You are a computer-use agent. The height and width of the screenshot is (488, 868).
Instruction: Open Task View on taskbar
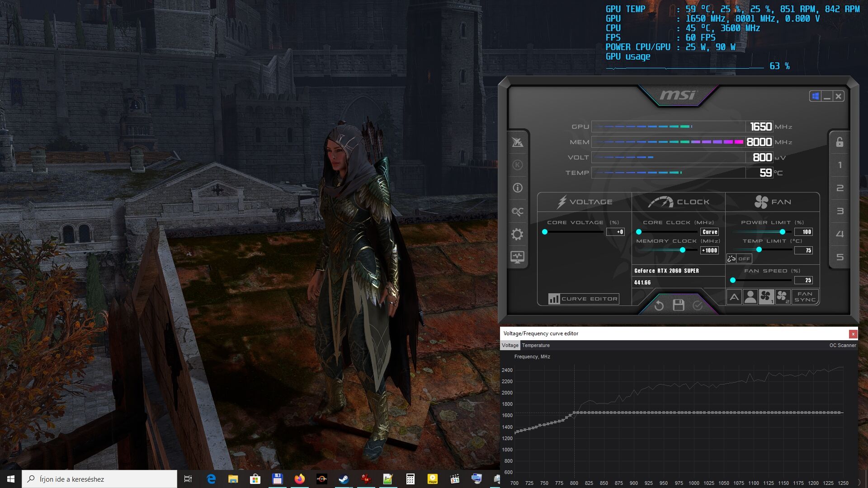(188, 479)
